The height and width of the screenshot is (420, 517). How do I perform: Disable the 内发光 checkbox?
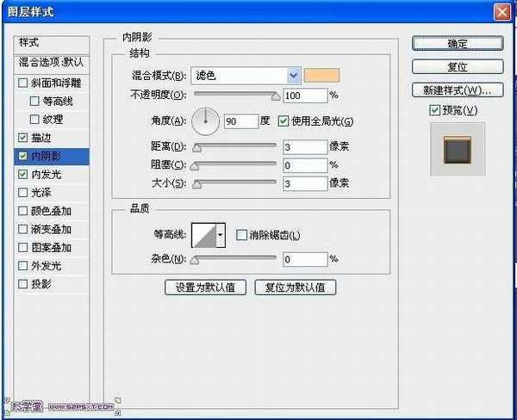22,175
